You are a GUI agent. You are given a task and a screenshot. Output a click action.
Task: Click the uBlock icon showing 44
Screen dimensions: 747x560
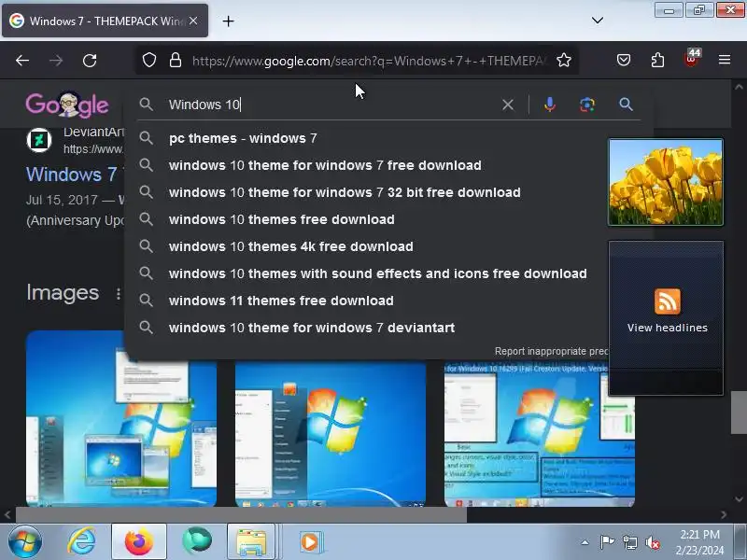(x=691, y=59)
